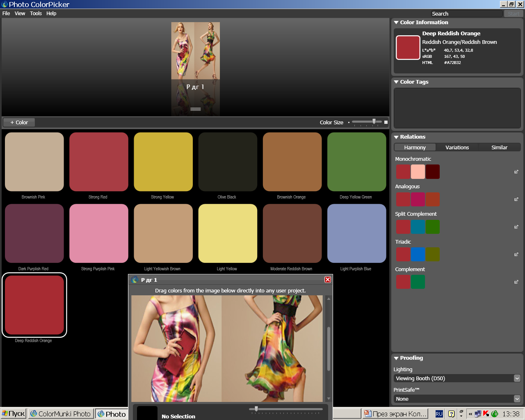Click the image popup title bar icon
The height and width of the screenshot is (420, 525).
click(x=135, y=280)
